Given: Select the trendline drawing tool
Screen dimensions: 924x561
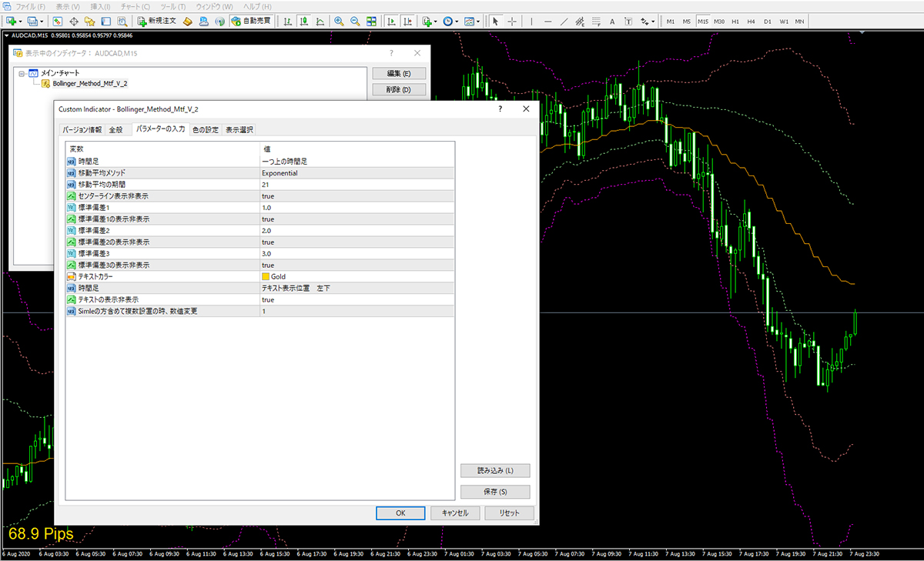Looking at the screenshot, I should (x=564, y=21).
